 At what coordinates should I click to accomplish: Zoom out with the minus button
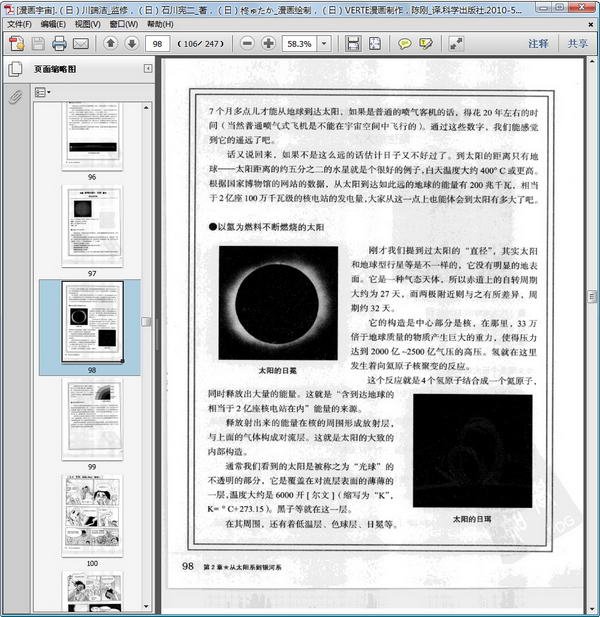247,43
